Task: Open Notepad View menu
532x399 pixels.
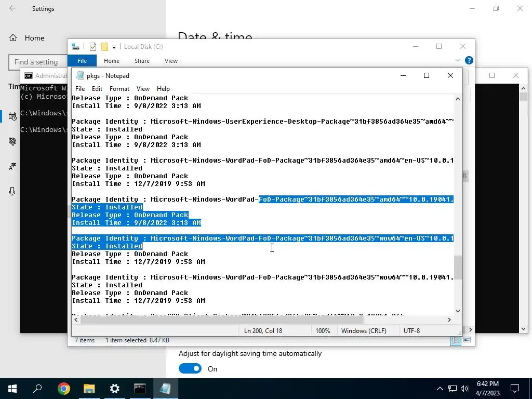Action: pyautogui.click(x=143, y=88)
